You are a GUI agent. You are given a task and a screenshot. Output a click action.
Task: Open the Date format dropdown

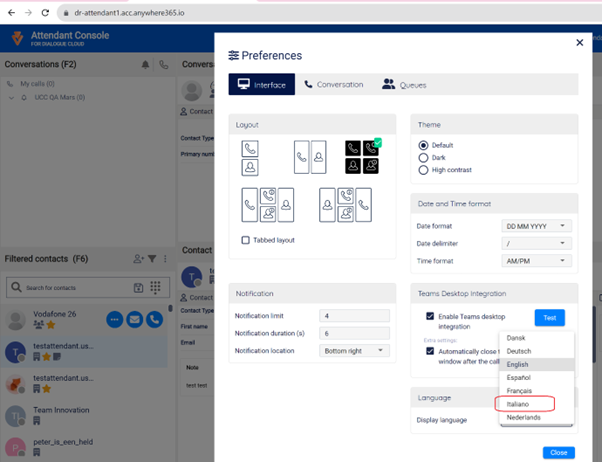536,226
